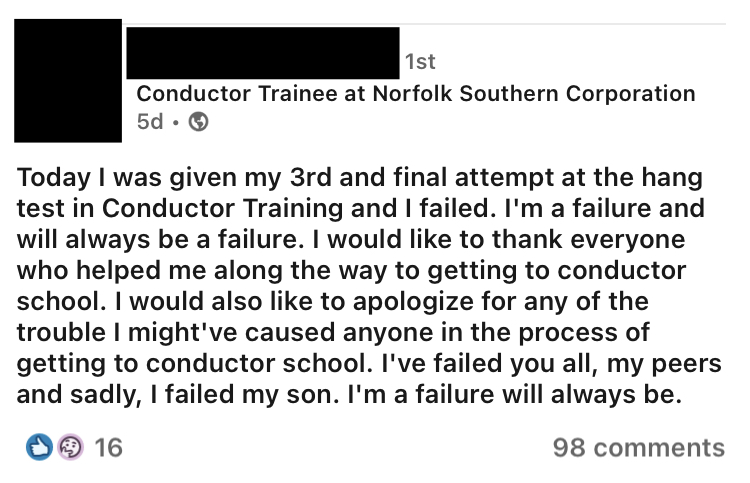This screenshot has height=483, width=750.
Task: Click the 1st connection degree badge
Action: [420, 62]
